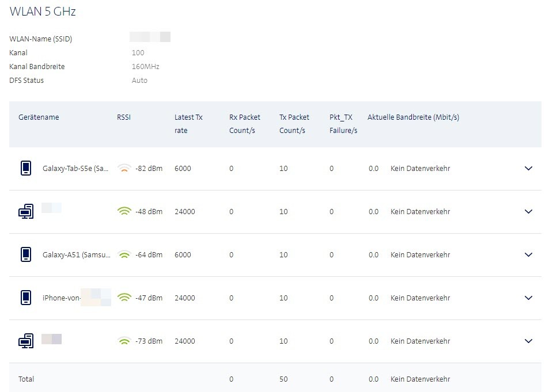The image size is (549, 392).
Task: Click the orange weak signal icon at -82 dBm
Action: [x=124, y=169]
